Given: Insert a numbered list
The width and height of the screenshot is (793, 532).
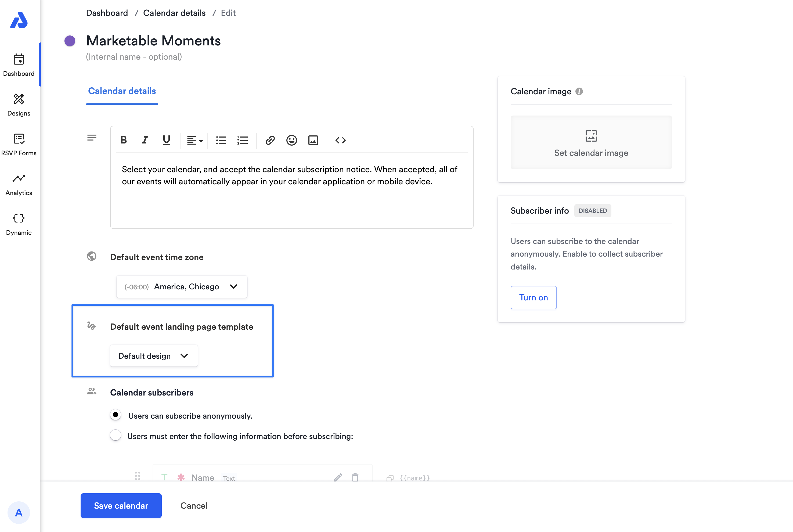Looking at the screenshot, I should point(243,140).
